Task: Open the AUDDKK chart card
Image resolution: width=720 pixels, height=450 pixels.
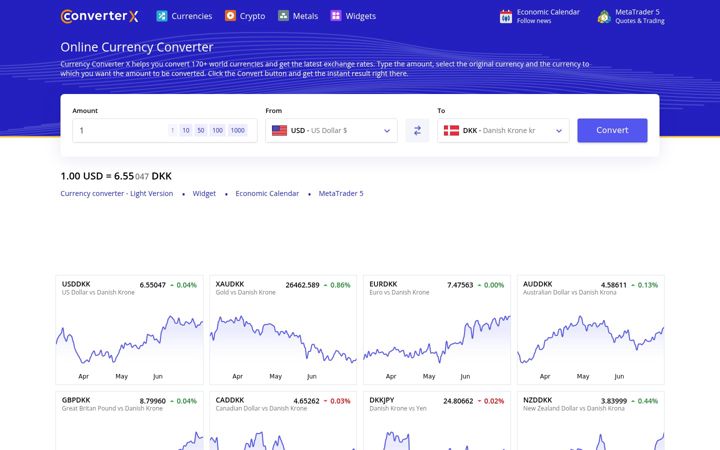Action: click(591, 330)
